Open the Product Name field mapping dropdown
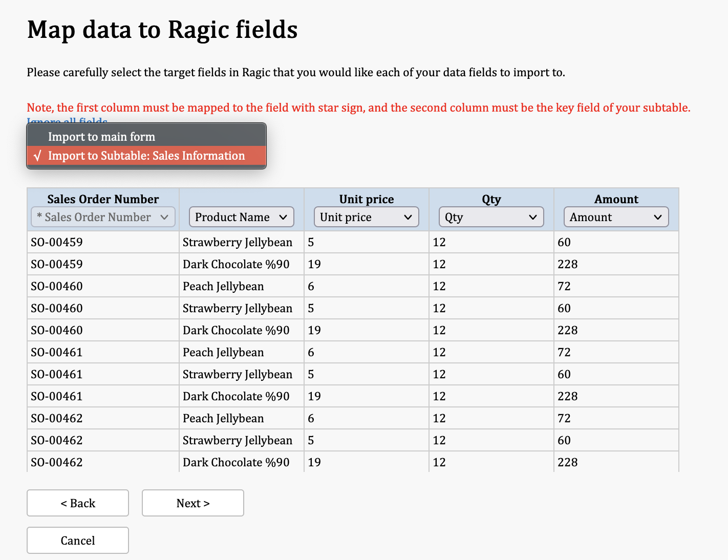728x560 pixels. [x=242, y=217]
